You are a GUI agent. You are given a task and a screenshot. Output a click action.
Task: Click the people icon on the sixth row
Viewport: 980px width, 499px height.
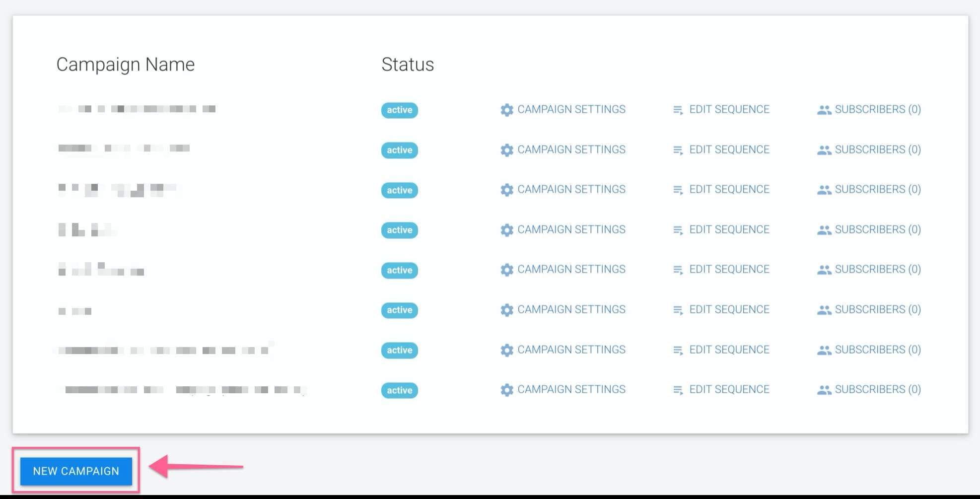824,310
